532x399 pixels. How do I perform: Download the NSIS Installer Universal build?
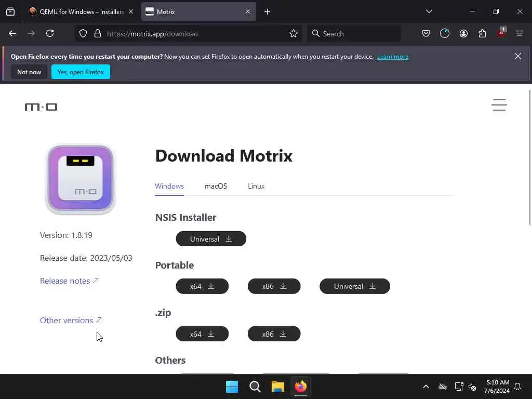tap(211, 239)
